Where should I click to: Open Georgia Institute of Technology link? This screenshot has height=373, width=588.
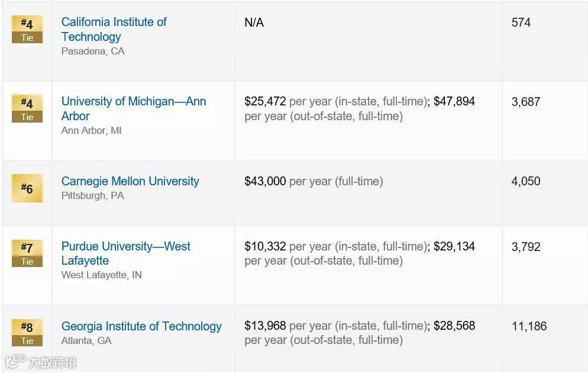coord(141,326)
